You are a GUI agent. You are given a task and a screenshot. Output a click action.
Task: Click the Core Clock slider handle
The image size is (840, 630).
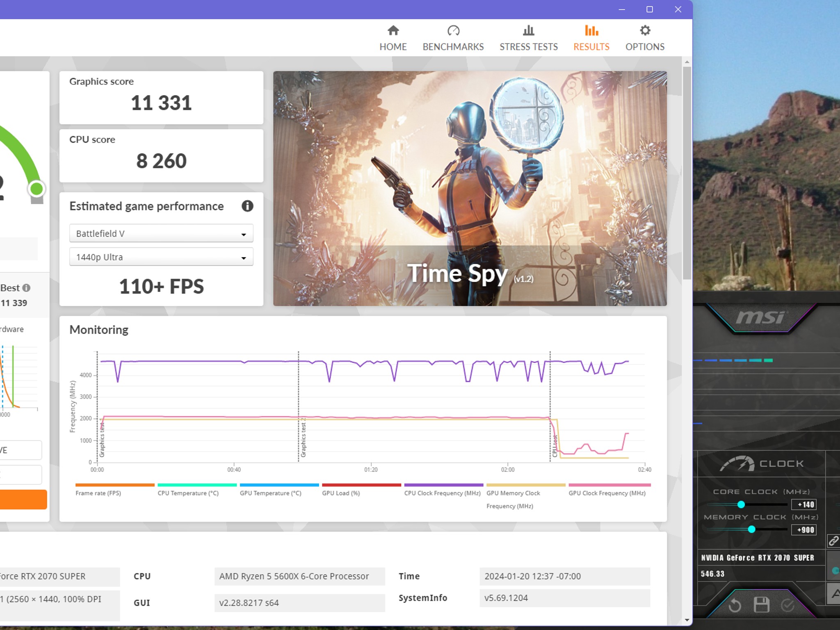click(741, 504)
